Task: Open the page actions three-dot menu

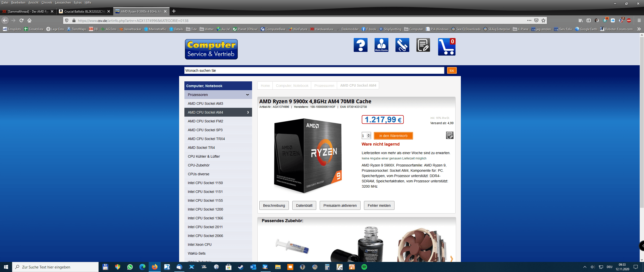Action: tap(529, 20)
